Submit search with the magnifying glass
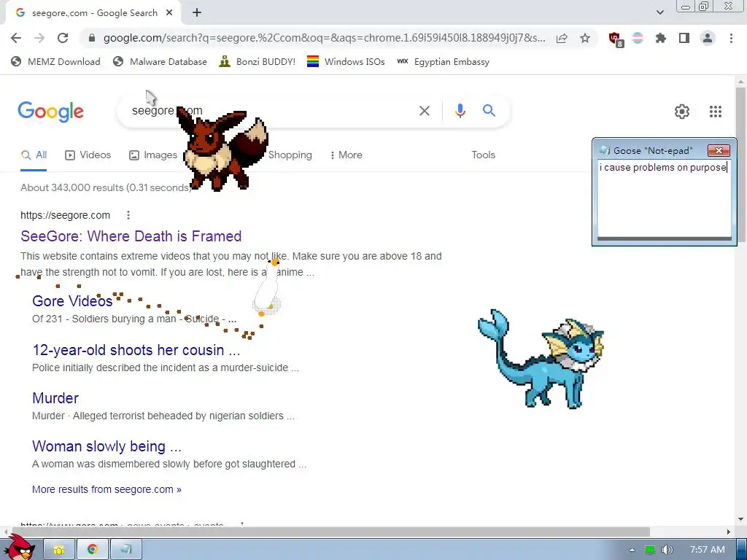The width and height of the screenshot is (747, 560). [489, 111]
